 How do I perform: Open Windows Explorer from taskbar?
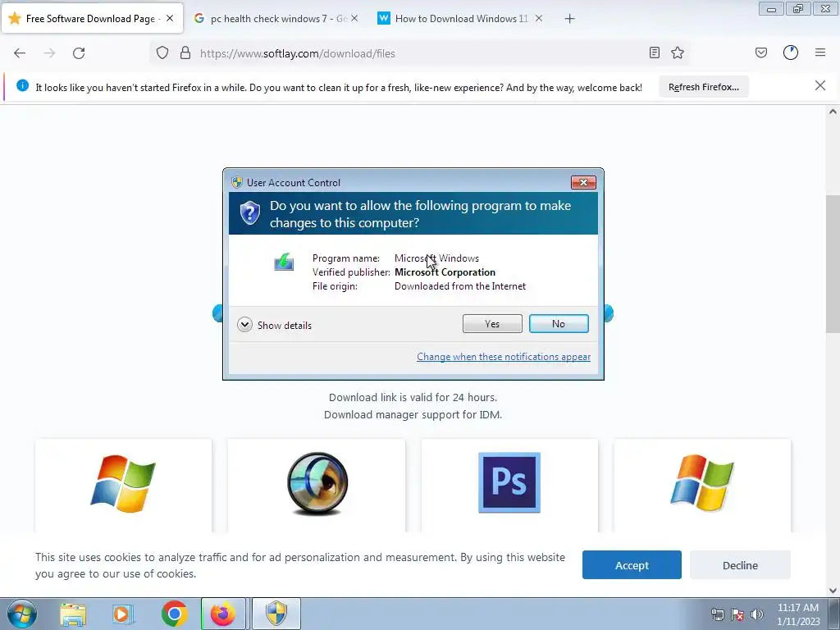[73, 614]
